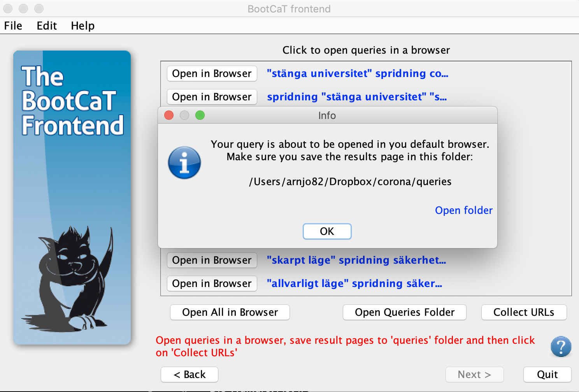Click the folder path /Users/arnjo82/Dropbox/corona/queries text
The height and width of the screenshot is (392, 579).
[x=350, y=182]
